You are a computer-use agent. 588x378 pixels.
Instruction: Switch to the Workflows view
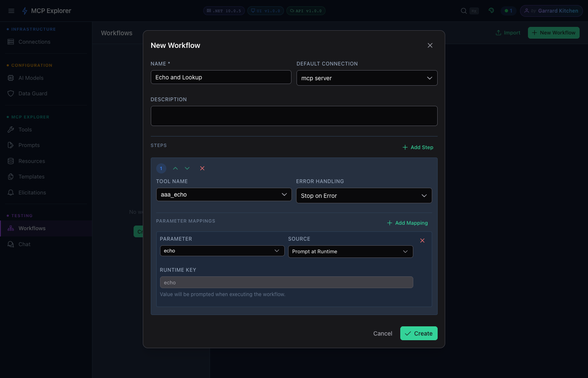[31, 228]
